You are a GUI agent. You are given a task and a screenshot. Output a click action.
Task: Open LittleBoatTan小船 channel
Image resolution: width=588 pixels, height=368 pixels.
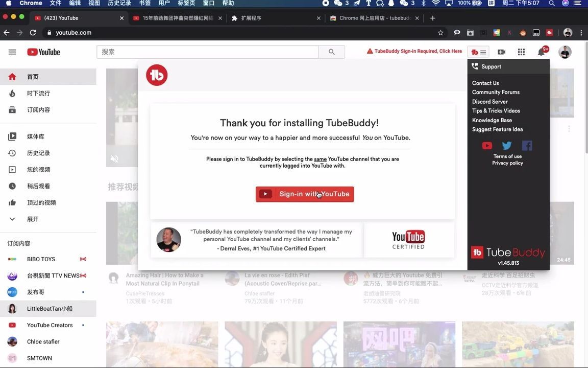pos(48,309)
